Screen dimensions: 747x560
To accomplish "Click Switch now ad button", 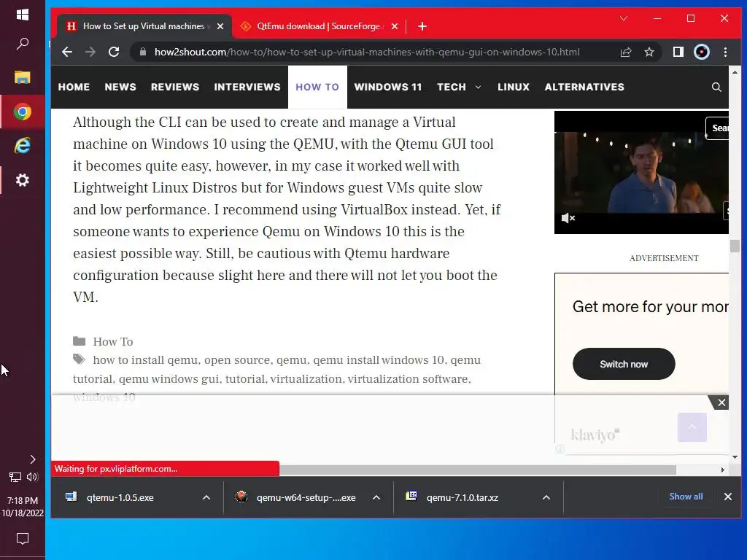I will click(x=624, y=364).
